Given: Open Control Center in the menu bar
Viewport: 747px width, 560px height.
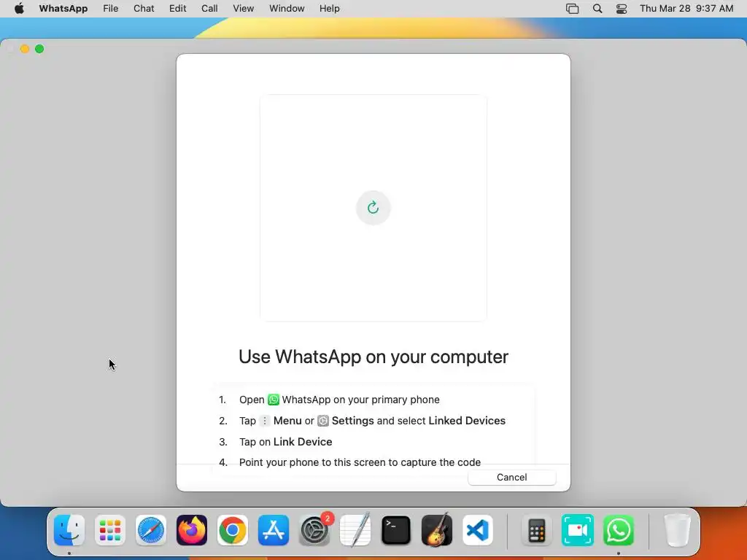Looking at the screenshot, I should tap(622, 9).
